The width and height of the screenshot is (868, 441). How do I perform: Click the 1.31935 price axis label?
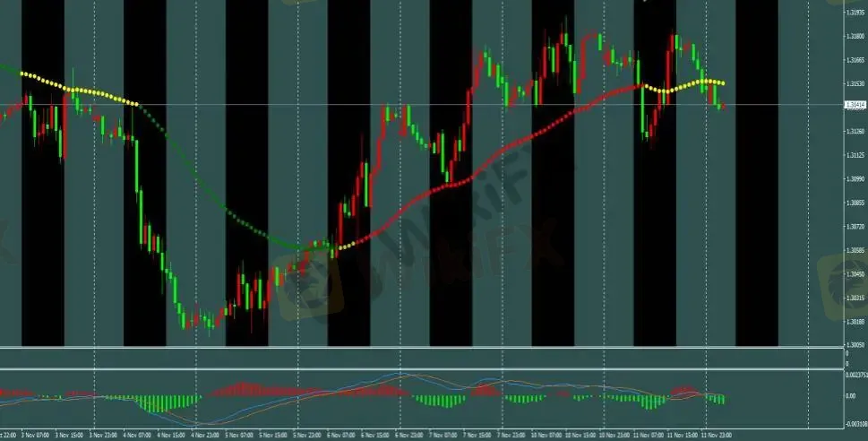point(856,13)
